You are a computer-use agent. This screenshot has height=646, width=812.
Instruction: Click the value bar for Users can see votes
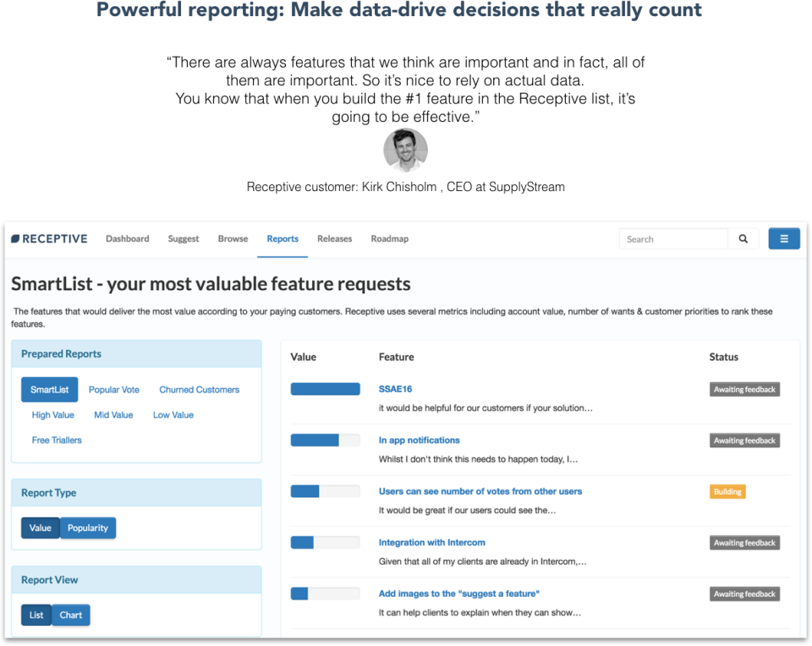(x=325, y=491)
